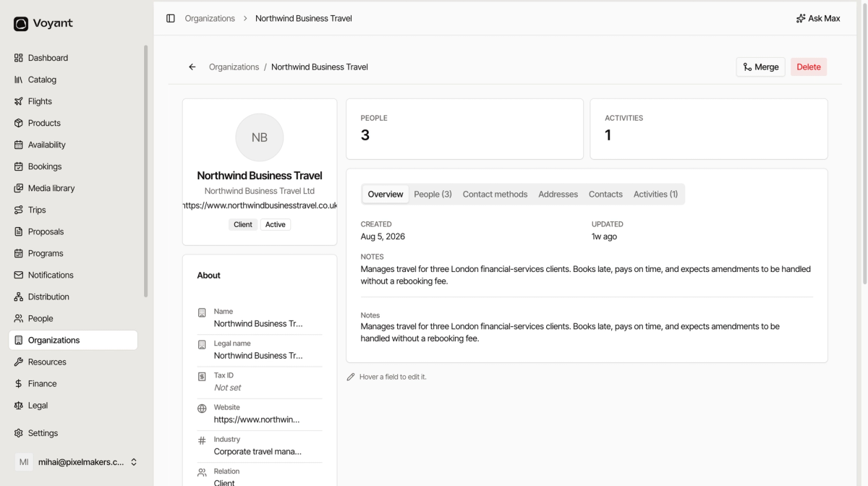Image resolution: width=868 pixels, height=486 pixels.
Task: Click the People users icon
Action: click(19, 318)
